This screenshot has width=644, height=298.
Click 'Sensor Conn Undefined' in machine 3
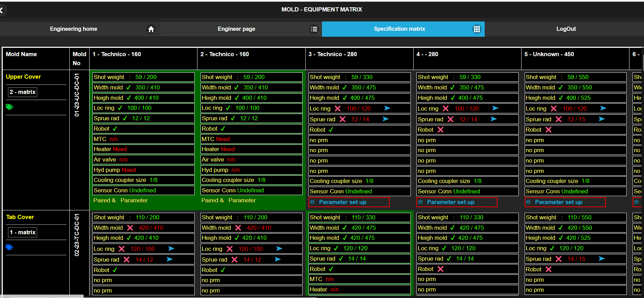coord(359,191)
